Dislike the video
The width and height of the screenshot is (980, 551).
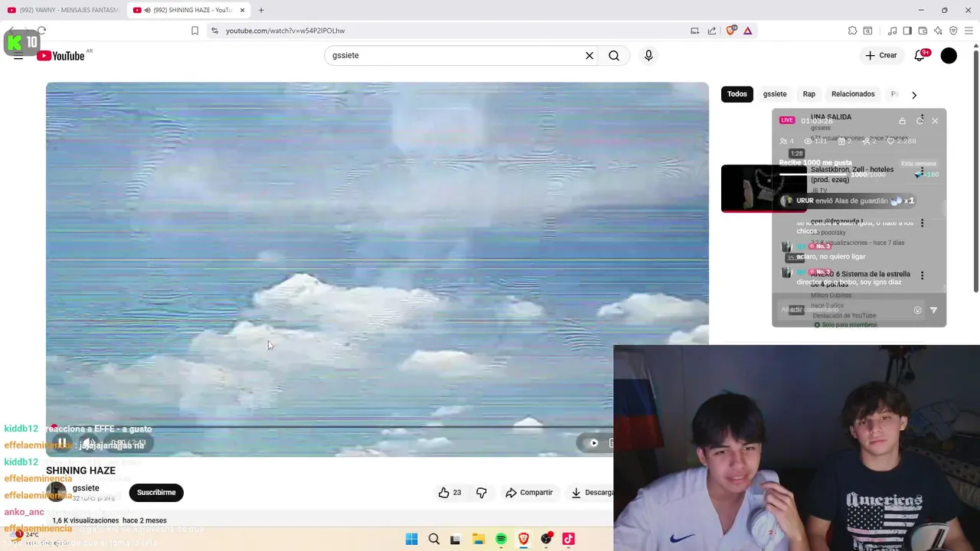click(x=482, y=492)
